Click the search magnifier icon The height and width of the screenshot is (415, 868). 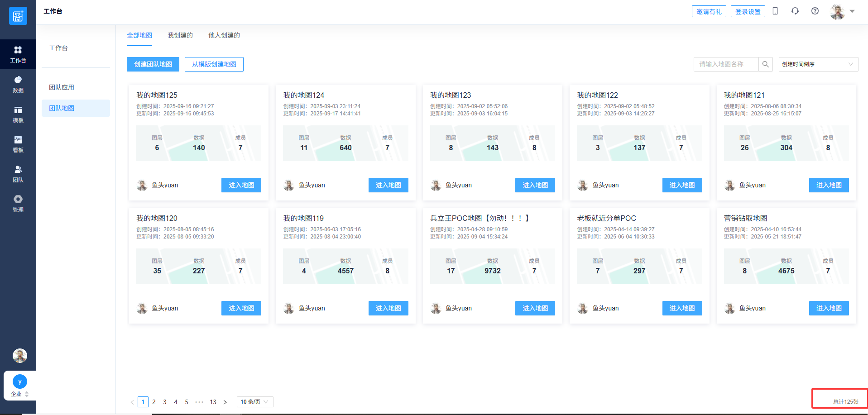click(x=765, y=64)
